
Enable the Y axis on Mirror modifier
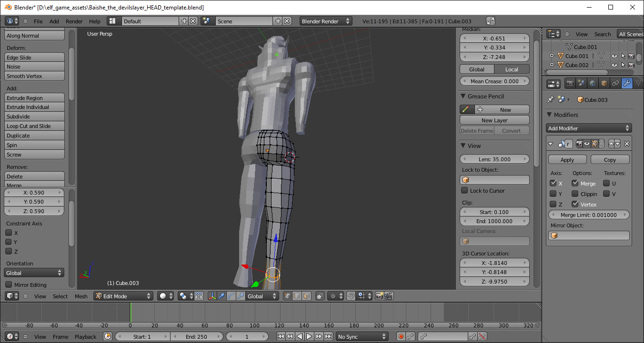point(553,194)
